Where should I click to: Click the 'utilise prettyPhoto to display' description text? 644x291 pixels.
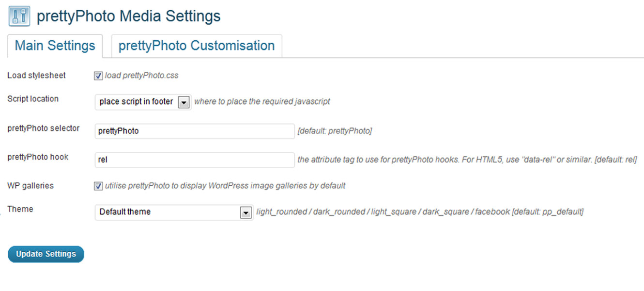225,186
